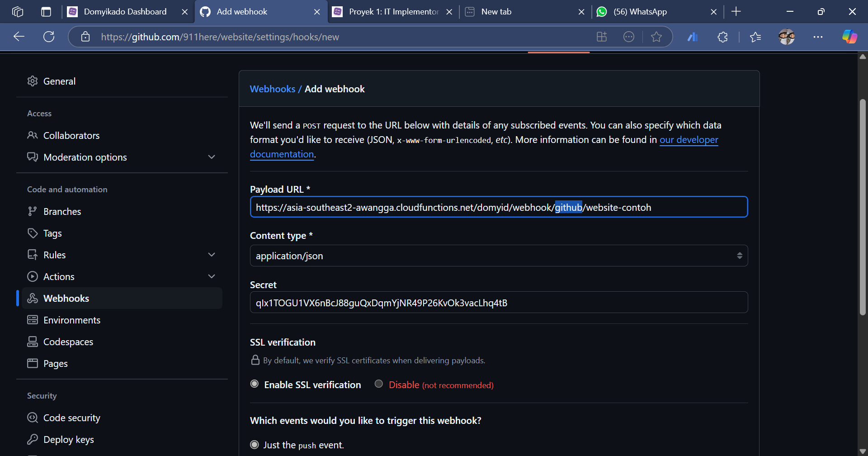Screen dimensions: 868x456
Task: Open the tab actions menu icon
Action: click(x=46, y=12)
